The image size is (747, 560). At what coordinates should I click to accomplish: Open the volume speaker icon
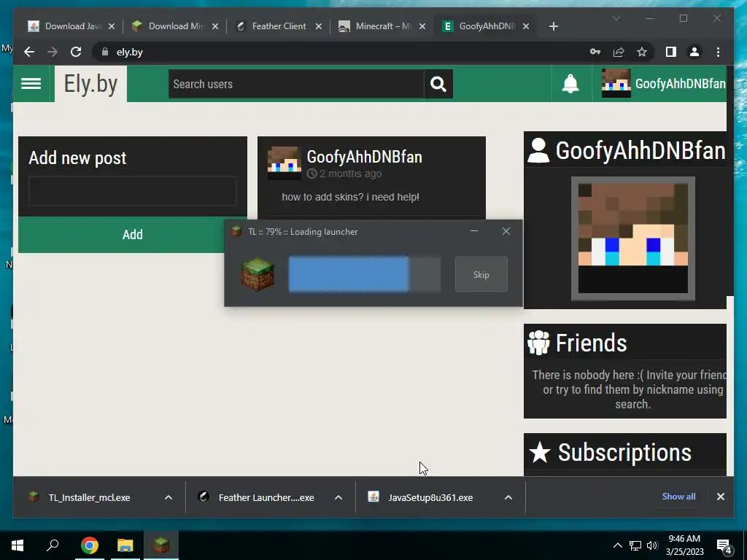tap(652, 545)
